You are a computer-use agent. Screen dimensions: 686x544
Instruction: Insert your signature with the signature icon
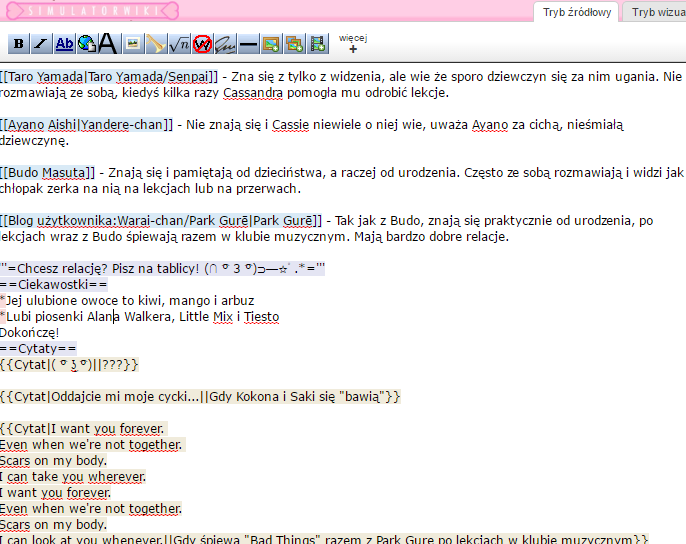click(225, 44)
